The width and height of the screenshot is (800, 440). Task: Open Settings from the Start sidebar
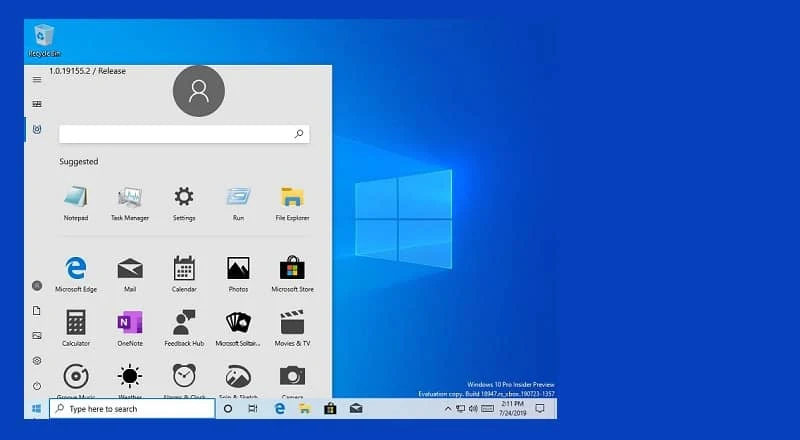pos(37,360)
